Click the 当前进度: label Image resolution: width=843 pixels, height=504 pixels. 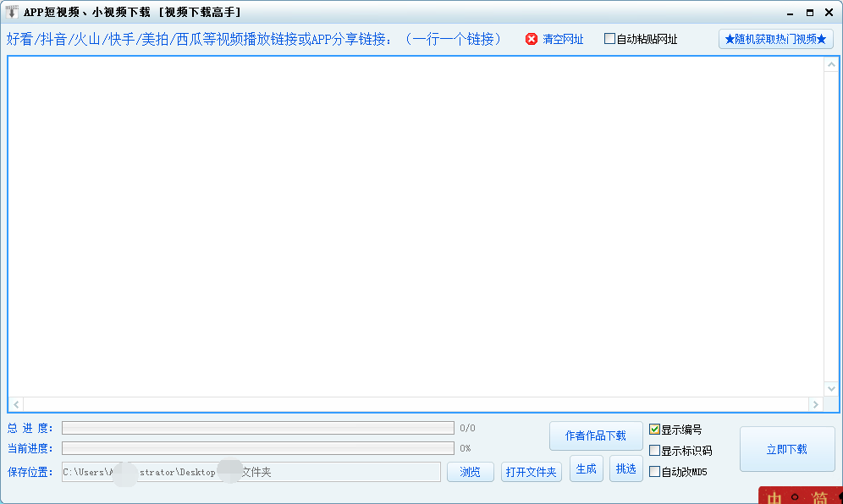pyautogui.click(x=30, y=448)
